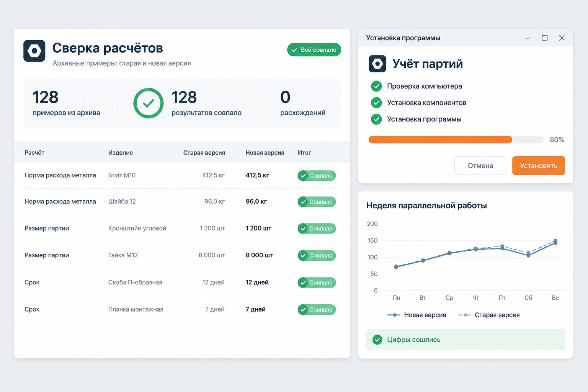Select the bold 8 000 шт value
Viewport: 588px width, 392px height.
259,255
